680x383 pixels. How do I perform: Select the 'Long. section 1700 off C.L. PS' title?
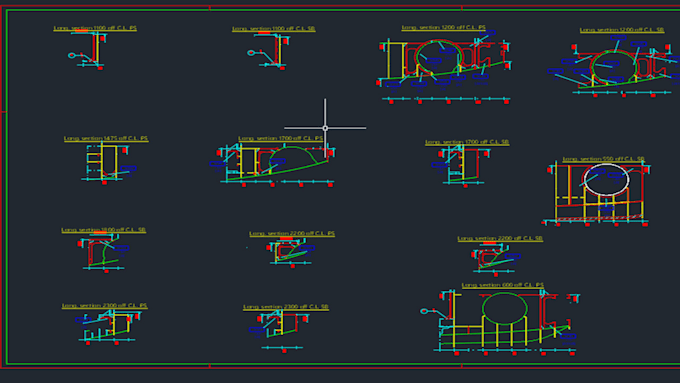[x=281, y=138]
